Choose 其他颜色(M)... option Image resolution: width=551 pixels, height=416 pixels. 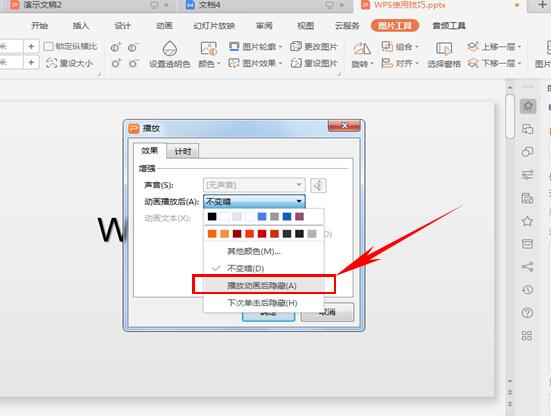[264, 251]
